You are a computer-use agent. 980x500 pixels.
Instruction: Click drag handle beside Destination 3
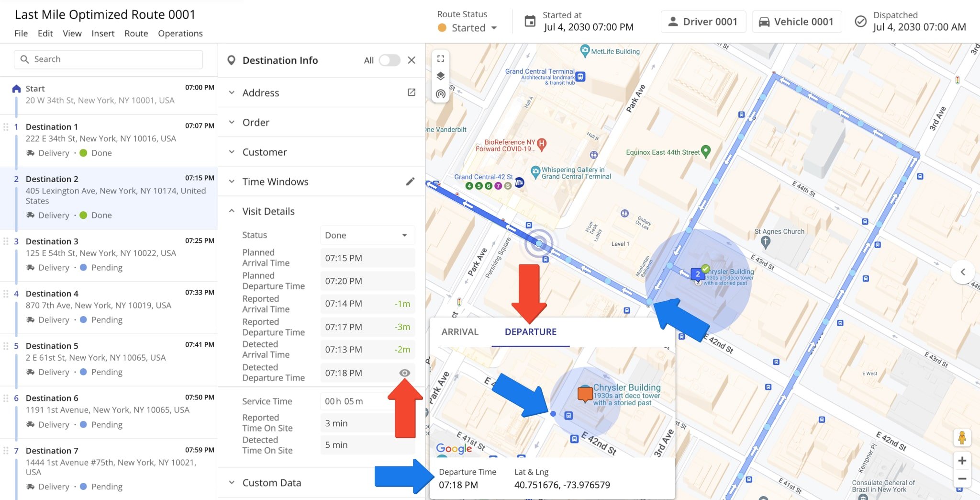6,241
